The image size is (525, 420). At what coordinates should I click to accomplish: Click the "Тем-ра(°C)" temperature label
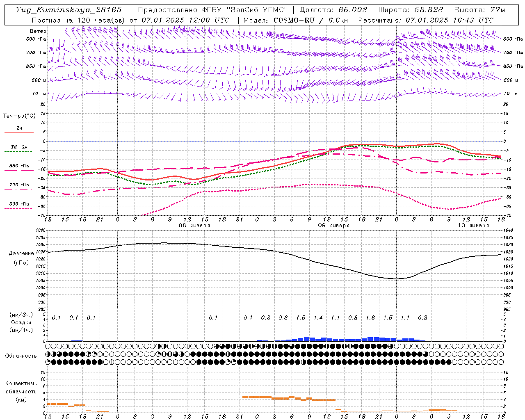coord(19,116)
